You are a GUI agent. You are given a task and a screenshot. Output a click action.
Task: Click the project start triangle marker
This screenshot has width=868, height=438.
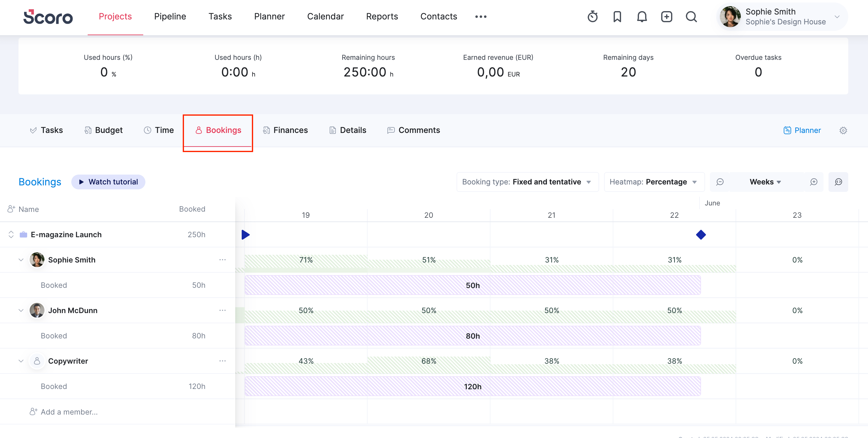pos(245,235)
